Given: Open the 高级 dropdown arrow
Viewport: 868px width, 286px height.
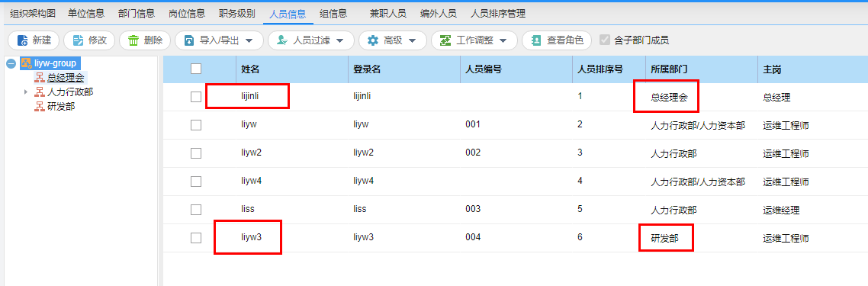Looking at the screenshot, I should pos(413,41).
